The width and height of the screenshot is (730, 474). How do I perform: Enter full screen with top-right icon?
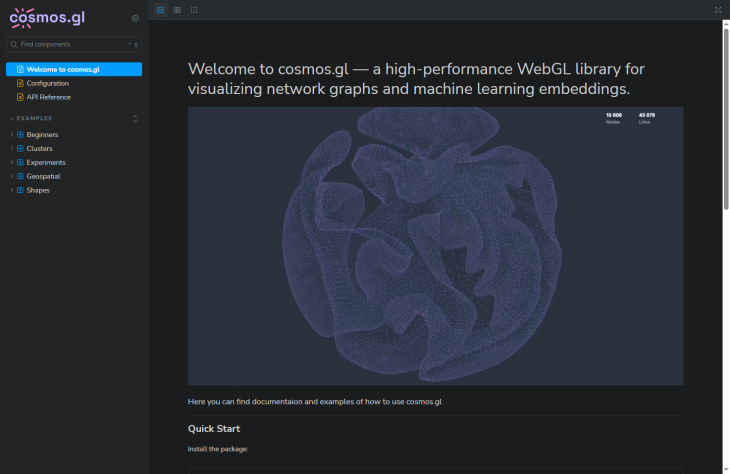point(718,10)
